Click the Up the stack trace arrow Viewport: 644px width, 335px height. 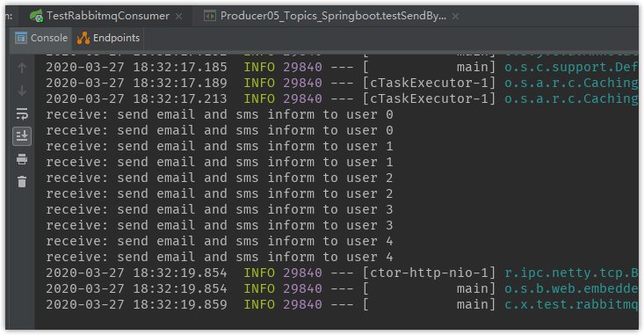(22, 68)
